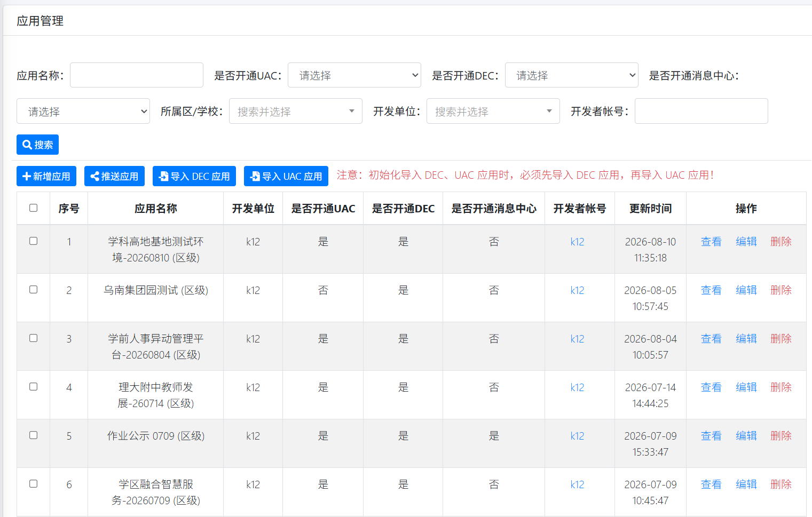Click the 导入 UAC 应用 import button

point(286,176)
